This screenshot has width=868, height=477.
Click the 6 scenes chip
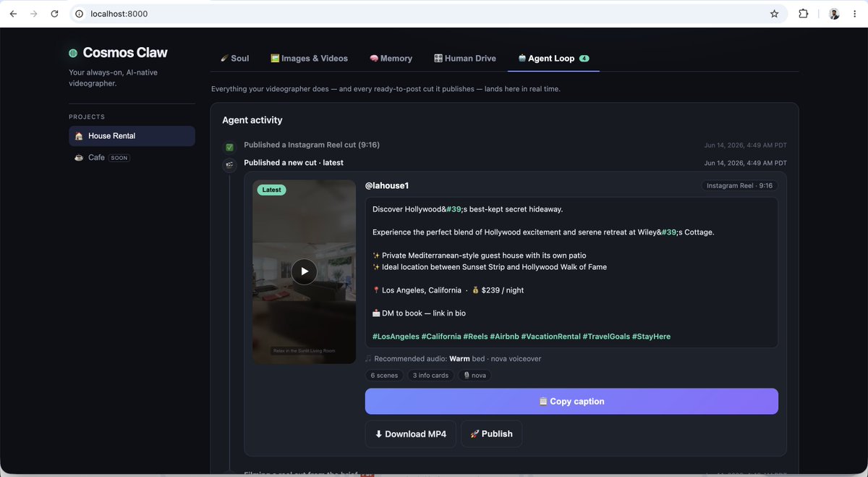coord(384,376)
